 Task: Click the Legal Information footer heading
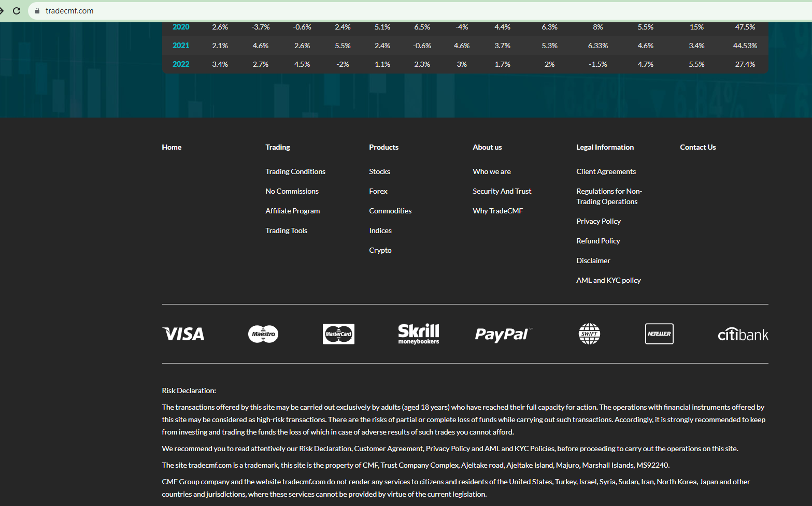tap(605, 147)
